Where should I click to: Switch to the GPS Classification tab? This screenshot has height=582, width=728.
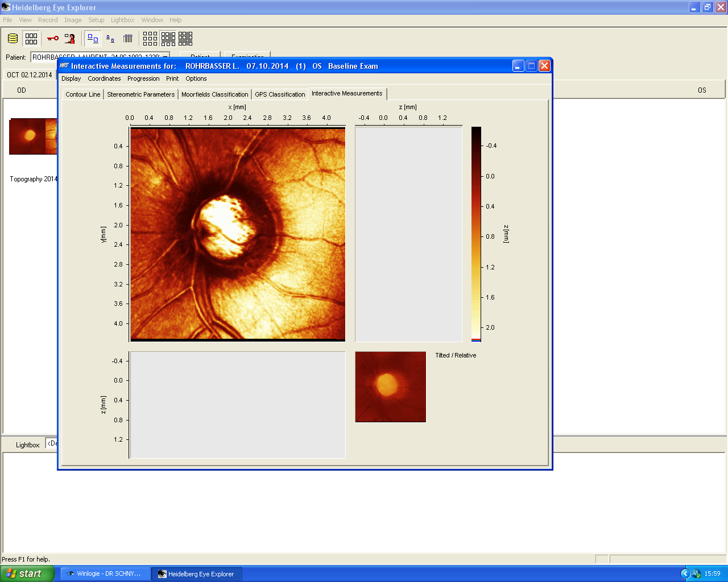click(x=280, y=94)
